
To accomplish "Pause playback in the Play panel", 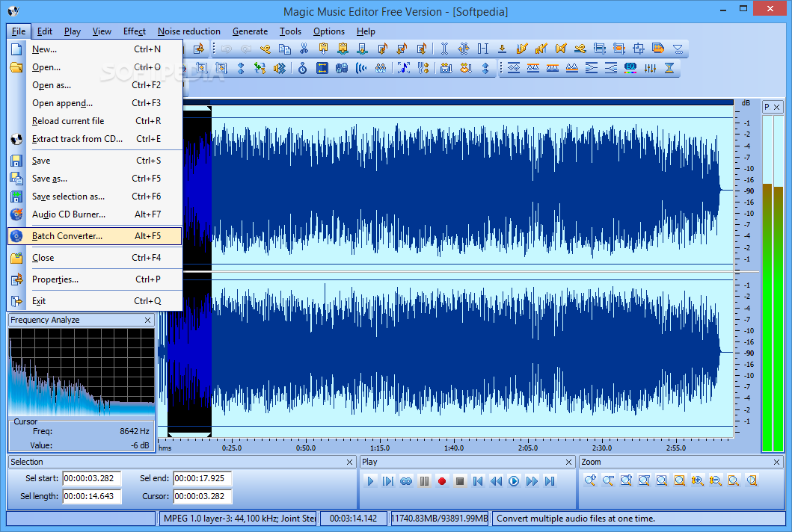I will point(424,481).
